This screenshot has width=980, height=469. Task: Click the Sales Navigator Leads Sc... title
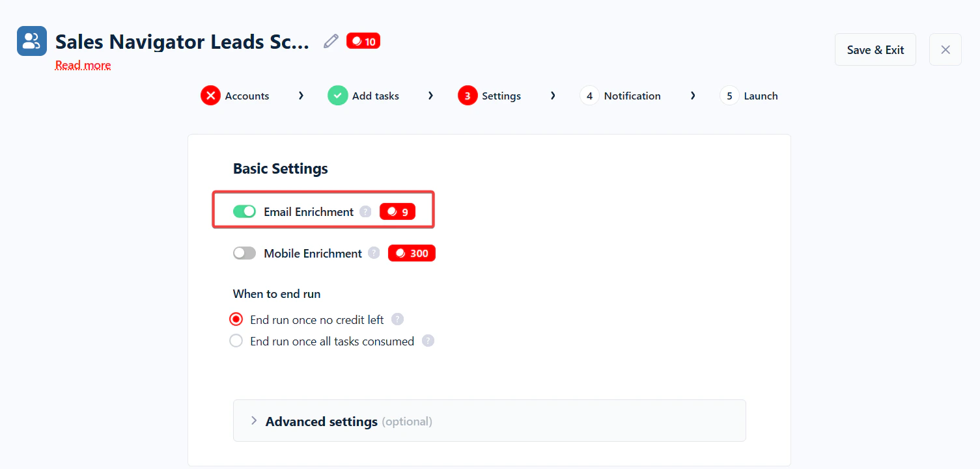(x=182, y=42)
